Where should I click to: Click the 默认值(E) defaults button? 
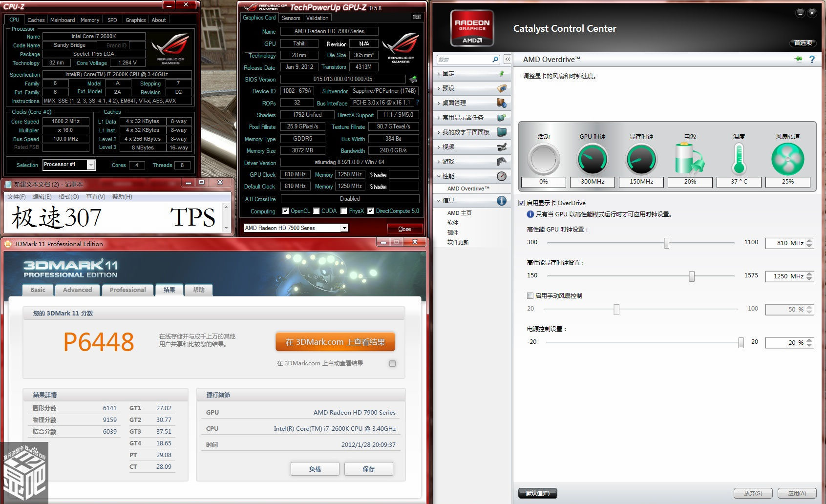538,493
